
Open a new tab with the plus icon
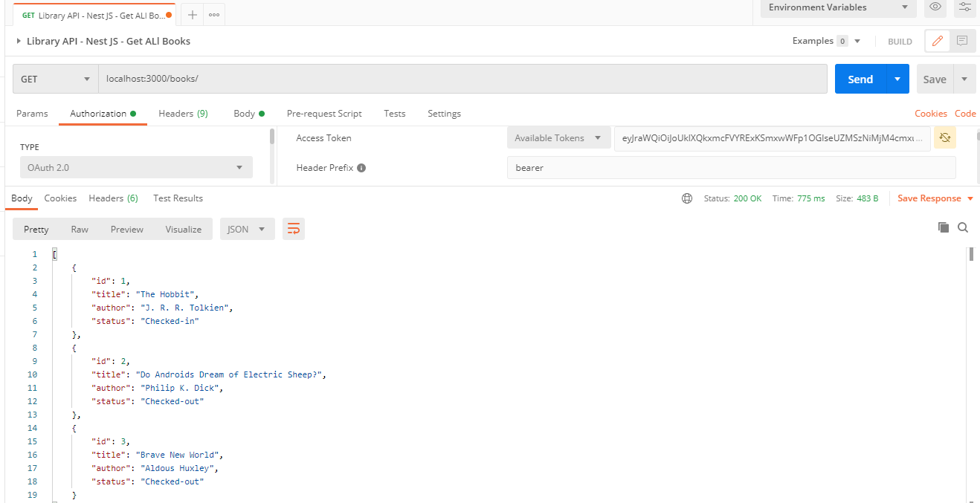[x=192, y=15]
